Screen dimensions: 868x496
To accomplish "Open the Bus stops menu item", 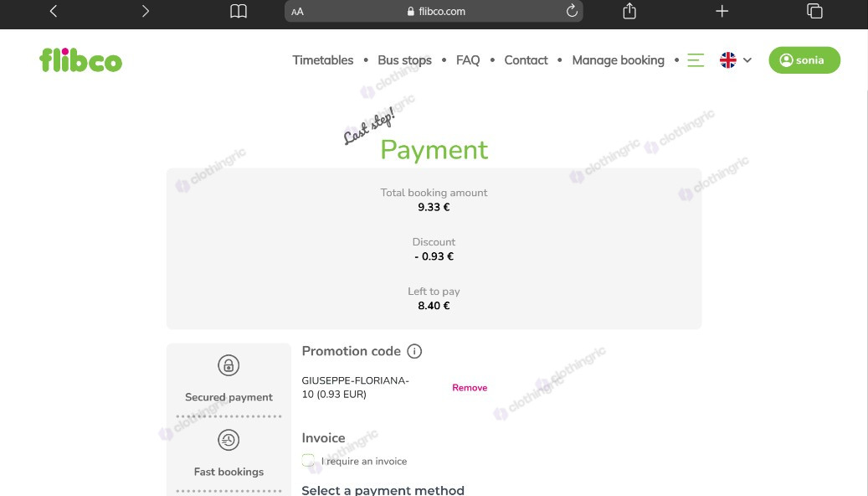I will (404, 59).
